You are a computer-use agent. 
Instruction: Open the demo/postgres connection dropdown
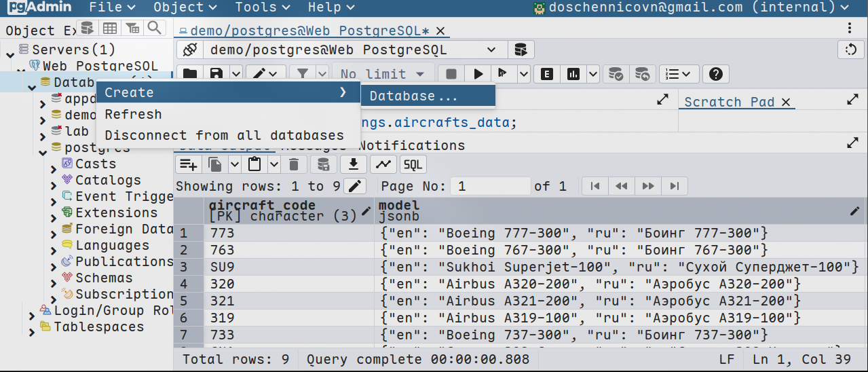point(491,50)
